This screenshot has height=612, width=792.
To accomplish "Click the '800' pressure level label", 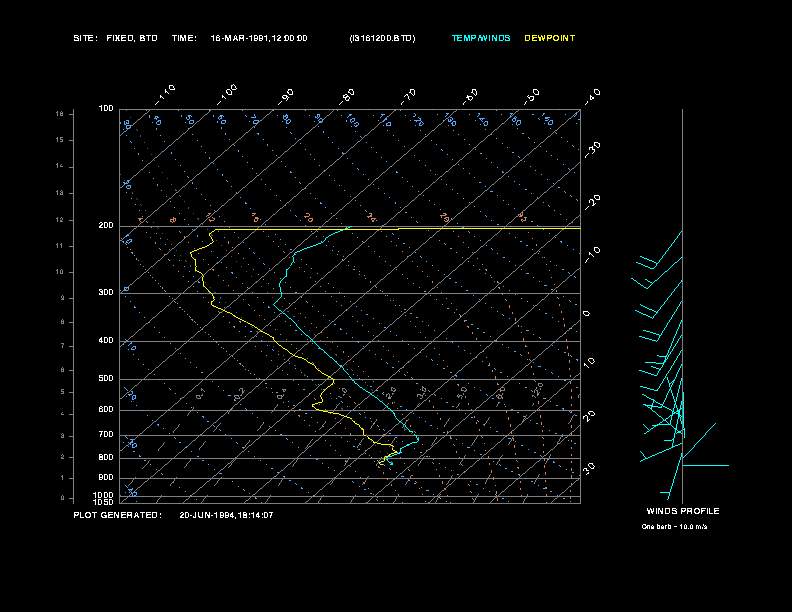I will pos(106,457).
